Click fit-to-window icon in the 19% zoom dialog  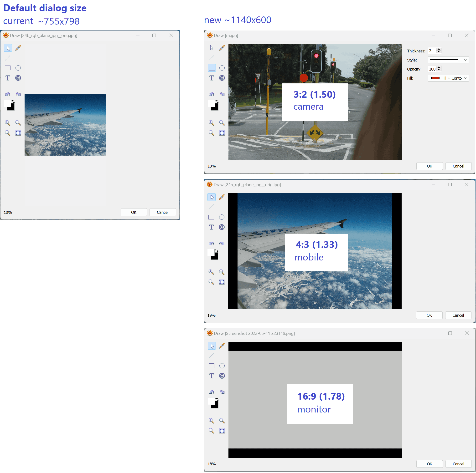tap(222, 282)
